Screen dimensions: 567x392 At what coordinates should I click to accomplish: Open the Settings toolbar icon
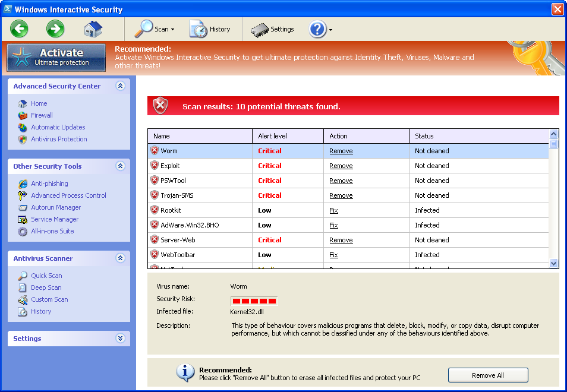pyautogui.click(x=273, y=29)
